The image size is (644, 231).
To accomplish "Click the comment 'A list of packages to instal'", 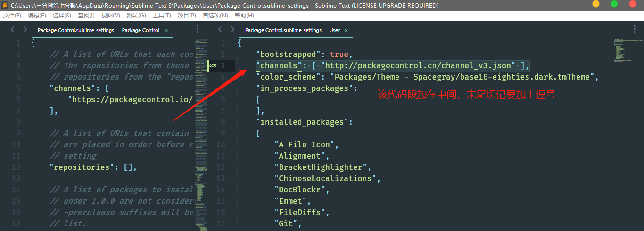I will pyautogui.click(x=121, y=190).
